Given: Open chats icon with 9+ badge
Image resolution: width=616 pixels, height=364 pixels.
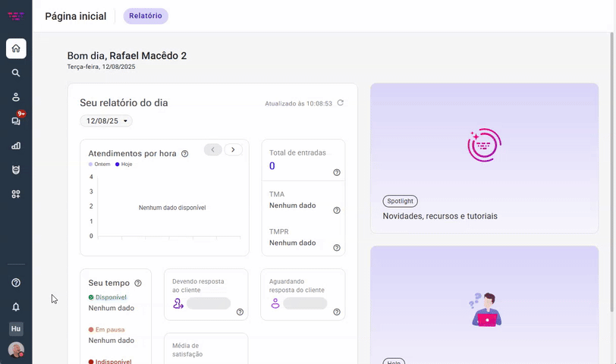Looking at the screenshot, I should pos(16,121).
